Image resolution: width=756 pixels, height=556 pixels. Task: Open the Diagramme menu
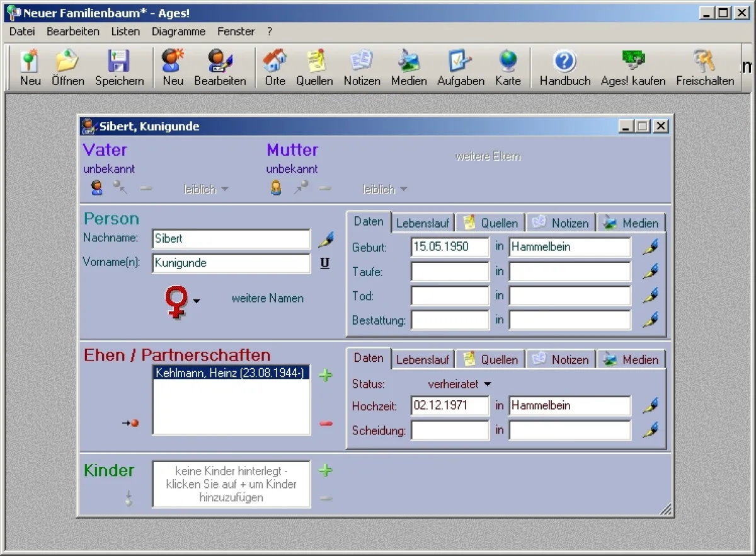pos(178,31)
